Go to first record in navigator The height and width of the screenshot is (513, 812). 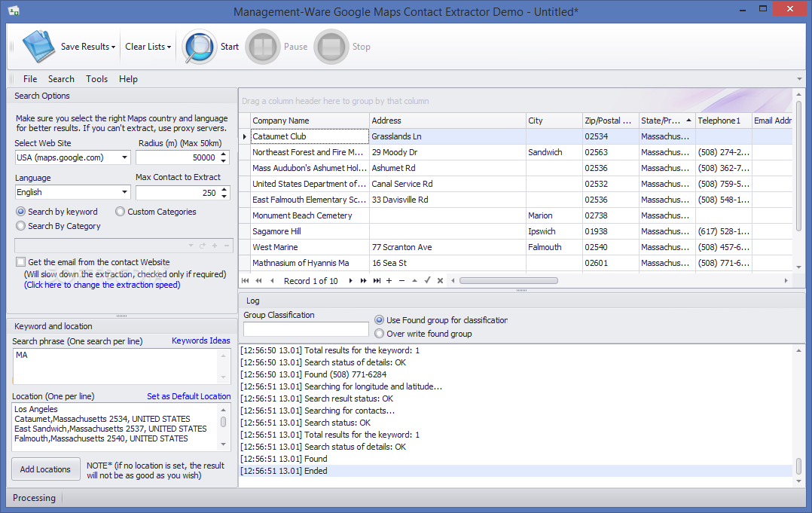click(x=246, y=280)
